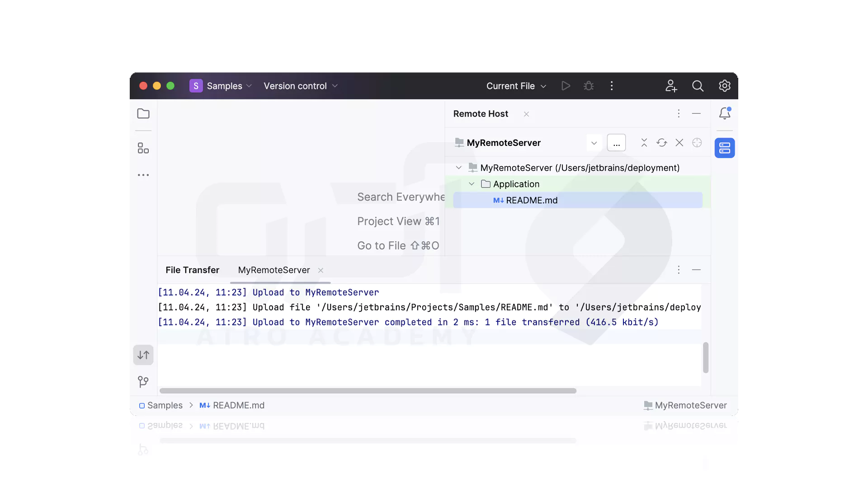This screenshot has width=868, height=488.
Task: Hide the File Transfer panel
Action: (696, 270)
